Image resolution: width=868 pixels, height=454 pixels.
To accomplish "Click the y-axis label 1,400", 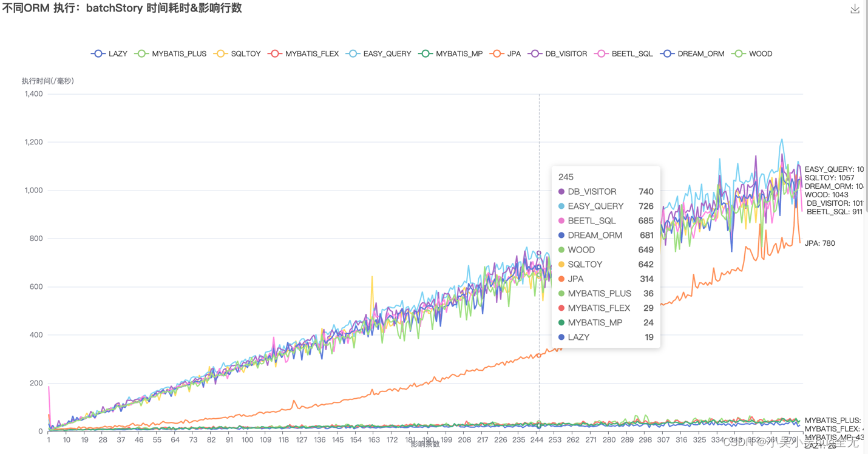I will (x=33, y=94).
